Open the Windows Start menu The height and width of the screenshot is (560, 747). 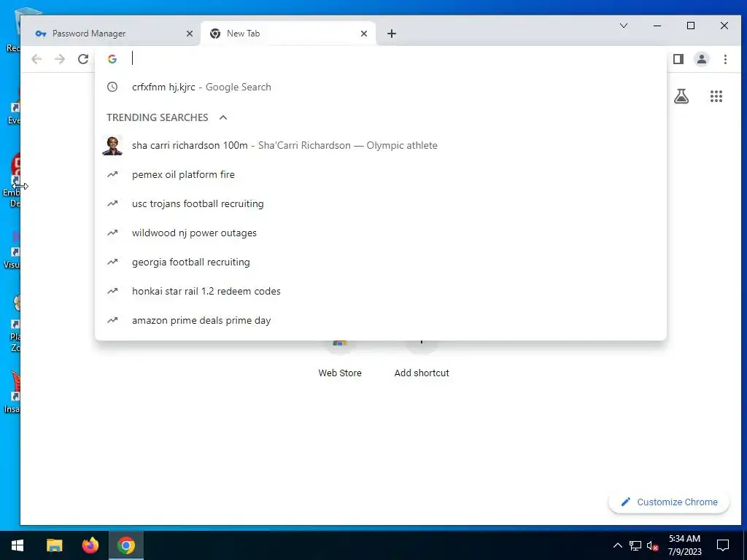pos(18,545)
